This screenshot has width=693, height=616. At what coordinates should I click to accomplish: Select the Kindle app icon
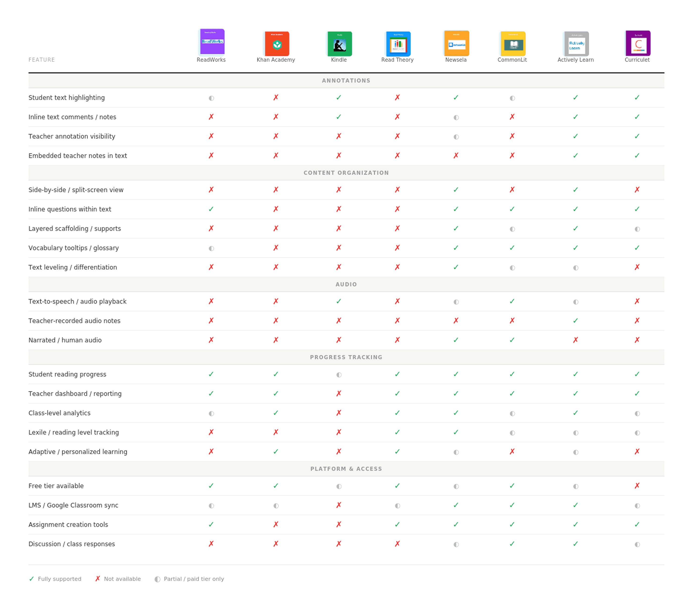point(339,44)
